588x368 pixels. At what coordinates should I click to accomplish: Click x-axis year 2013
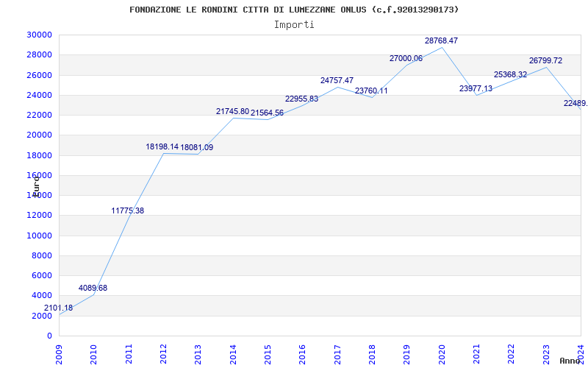[x=198, y=354]
